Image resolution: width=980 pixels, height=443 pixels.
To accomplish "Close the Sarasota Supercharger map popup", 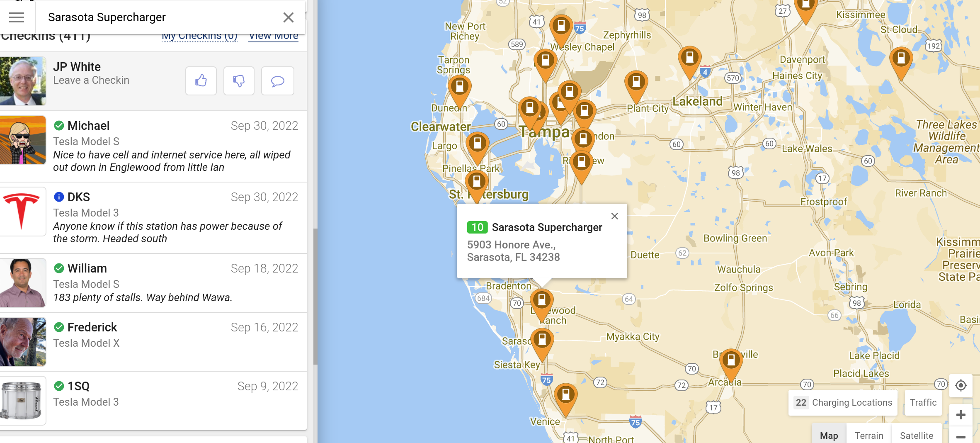I will pyautogui.click(x=614, y=216).
